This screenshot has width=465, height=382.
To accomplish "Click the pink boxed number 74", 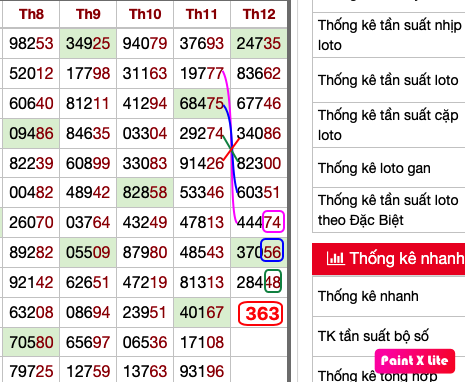I will click(x=273, y=222).
